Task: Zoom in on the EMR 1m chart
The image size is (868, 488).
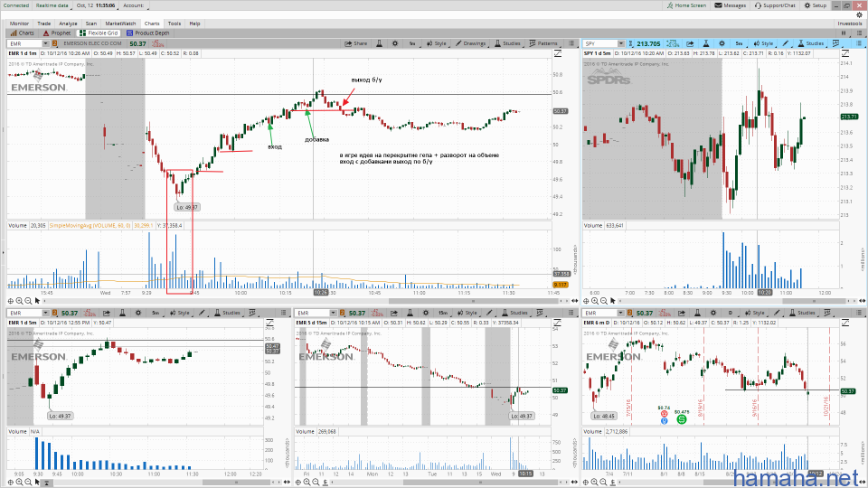Action: tap(19, 301)
